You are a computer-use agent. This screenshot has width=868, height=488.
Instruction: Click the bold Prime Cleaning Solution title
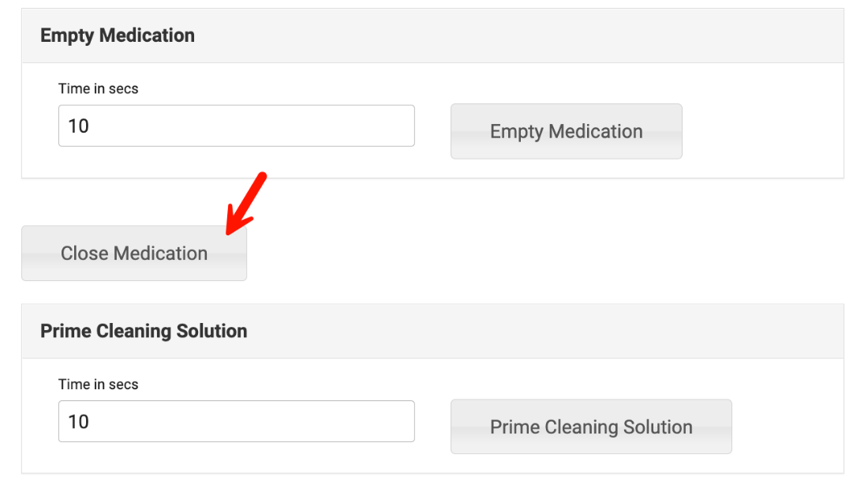[x=144, y=331]
